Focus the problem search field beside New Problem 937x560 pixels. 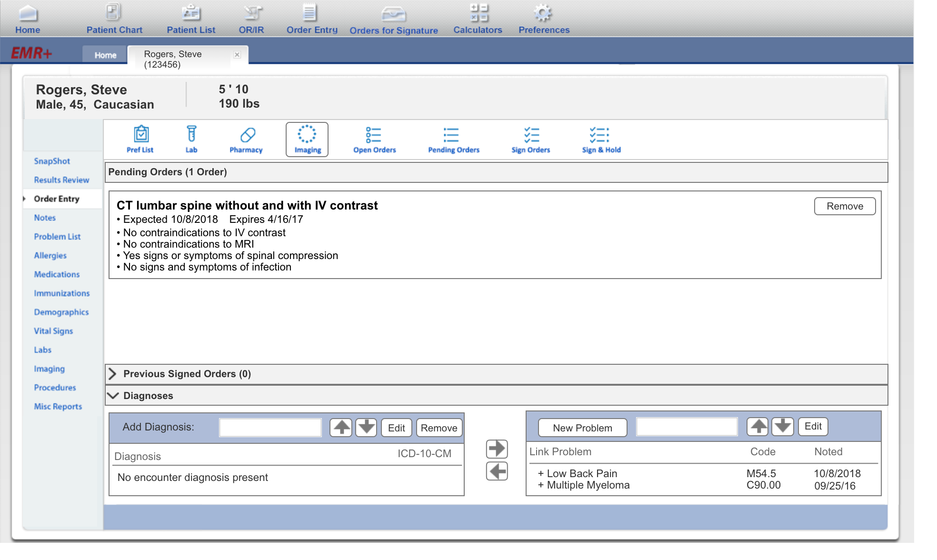point(687,426)
